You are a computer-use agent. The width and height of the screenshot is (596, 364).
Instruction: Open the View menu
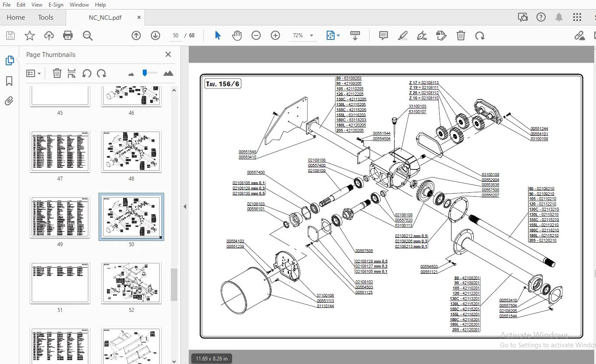tap(37, 5)
